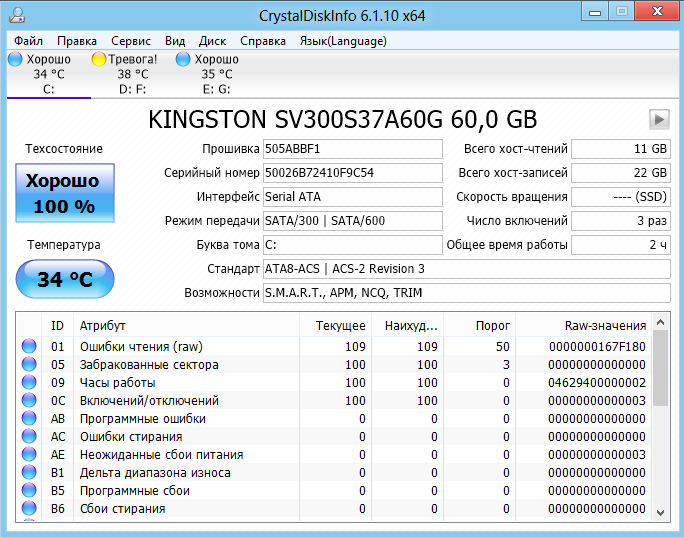Click the 34 °C temperature indicator
Viewport: 684px width, 538px height.
pos(65,279)
